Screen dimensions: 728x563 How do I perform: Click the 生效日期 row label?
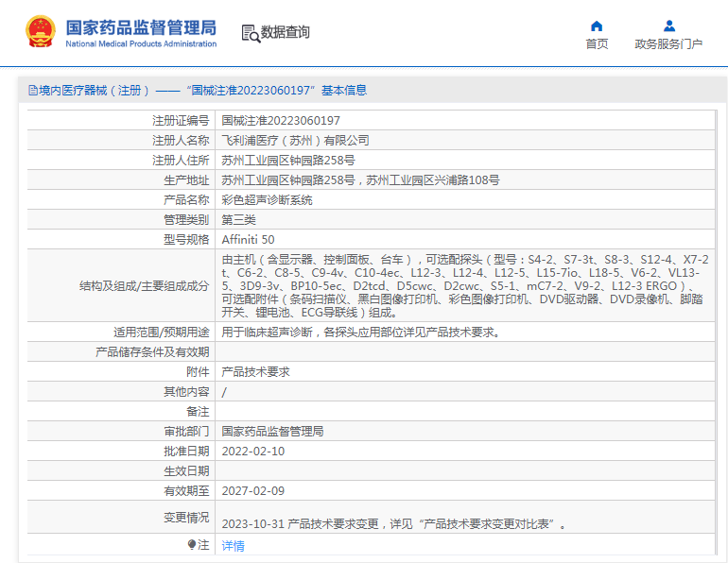186,471
